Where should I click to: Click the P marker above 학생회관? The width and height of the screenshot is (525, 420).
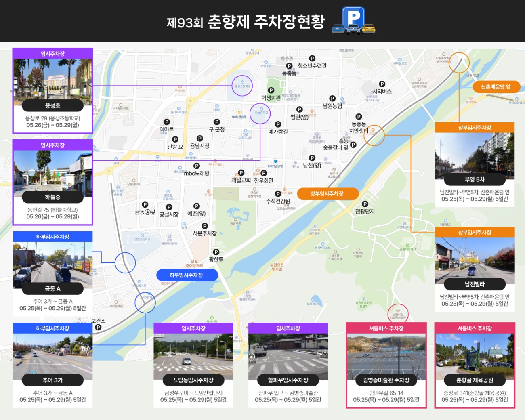coord(271,90)
